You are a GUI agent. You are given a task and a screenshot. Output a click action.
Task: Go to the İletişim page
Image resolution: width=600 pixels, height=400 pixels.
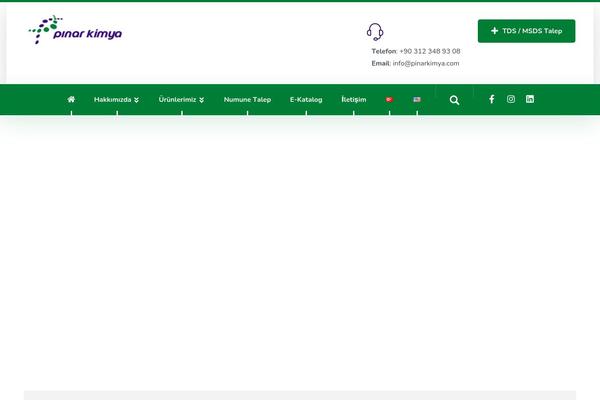(x=354, y=100)
